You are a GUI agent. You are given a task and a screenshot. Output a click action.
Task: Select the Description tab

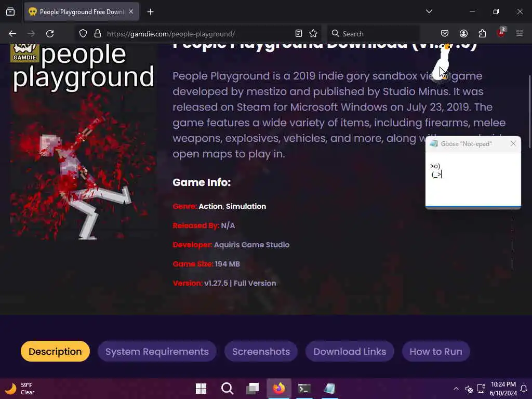[55, 352]
